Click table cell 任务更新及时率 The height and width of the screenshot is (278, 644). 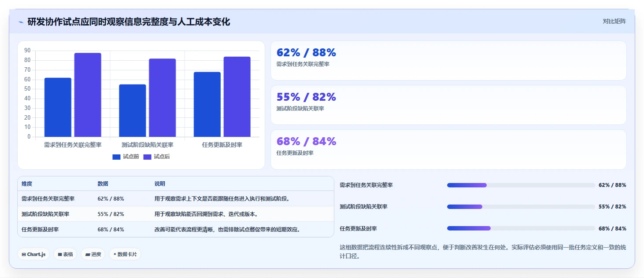coord(40,230)
